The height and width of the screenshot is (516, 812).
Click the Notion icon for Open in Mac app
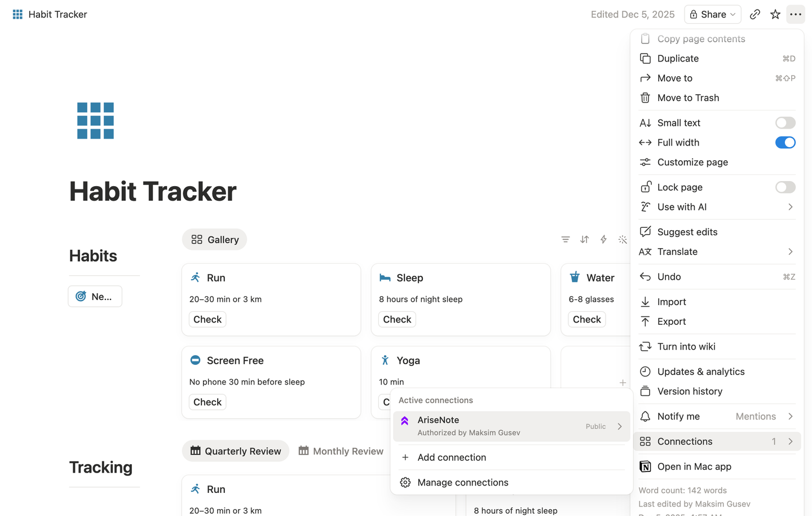pyautogui.click(x=645, y=467)
